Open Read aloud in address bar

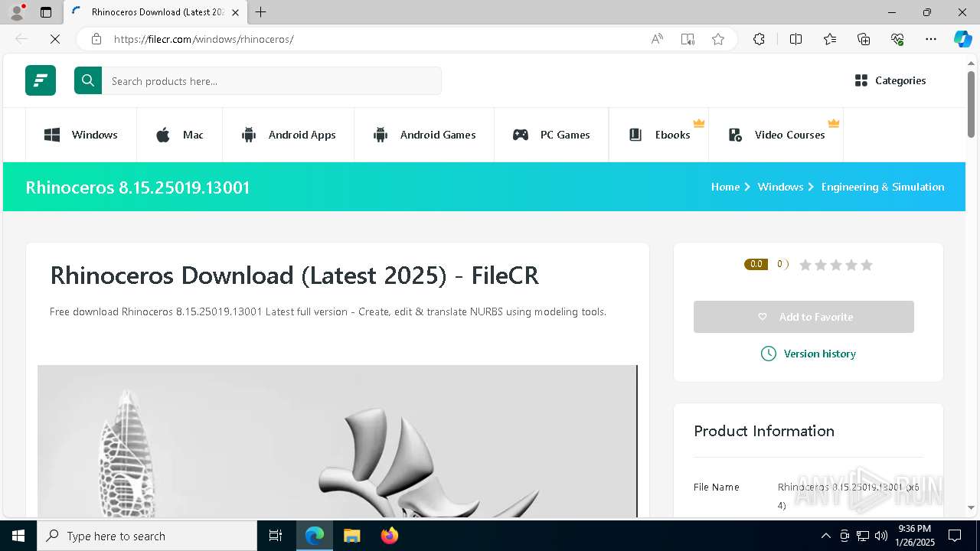click(657, 39)
